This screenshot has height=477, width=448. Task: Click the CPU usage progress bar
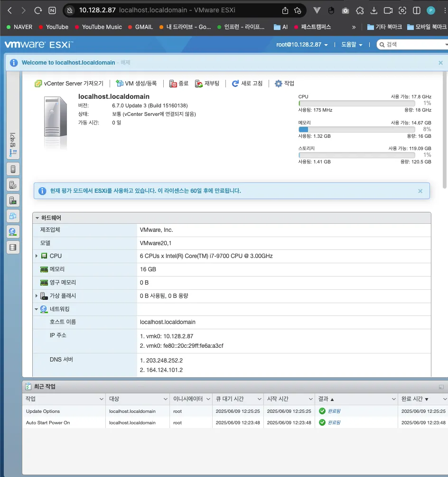pos(357,104)
